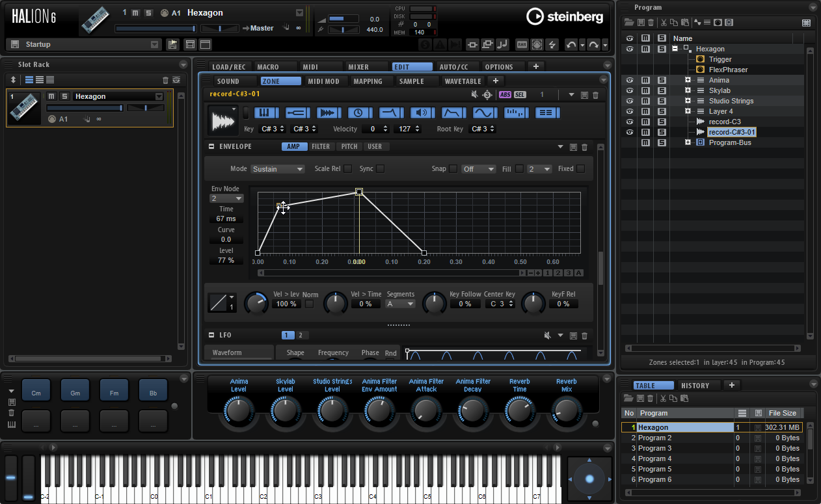The image size is (821, 504).
Task: Open the MAPPING sub-tab
Action: coord(368,81)
